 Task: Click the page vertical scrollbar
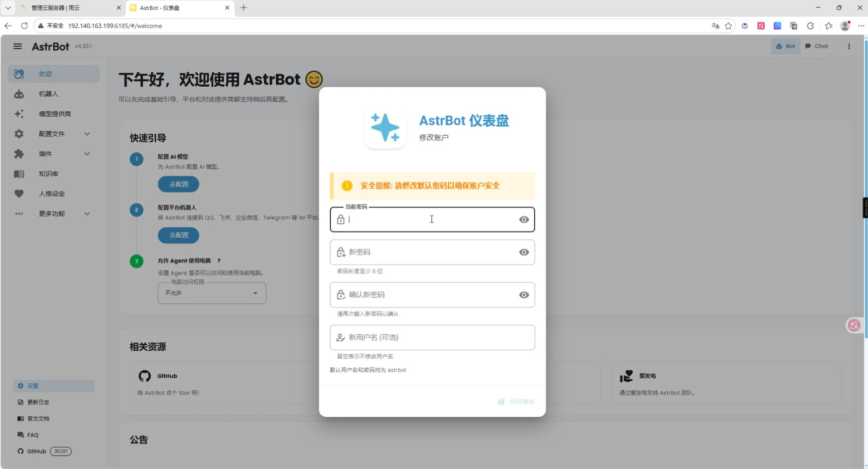tap(865, 200)
